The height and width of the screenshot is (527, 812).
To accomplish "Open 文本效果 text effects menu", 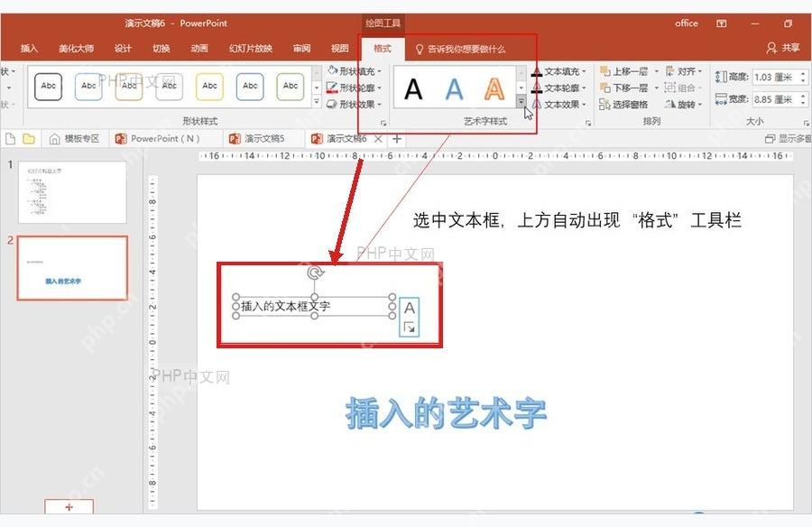I will (558, 104).
